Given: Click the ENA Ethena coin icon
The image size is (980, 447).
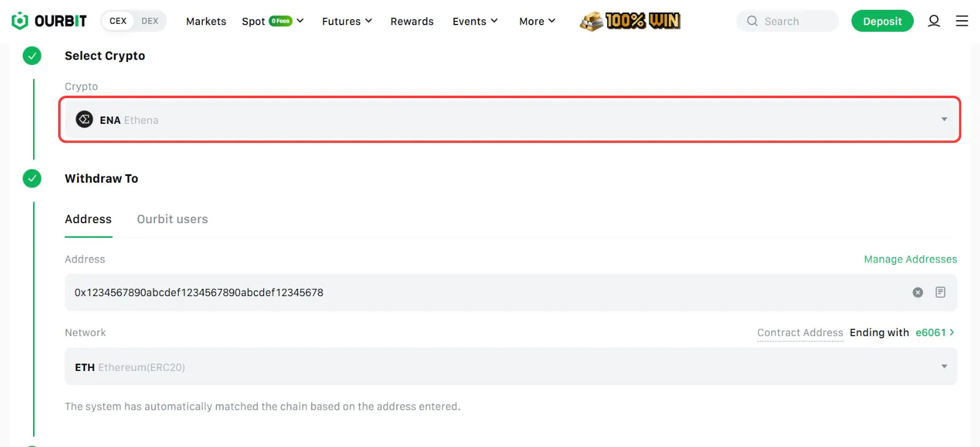Looking at the screenshot, I should click(x=85, y=120).
